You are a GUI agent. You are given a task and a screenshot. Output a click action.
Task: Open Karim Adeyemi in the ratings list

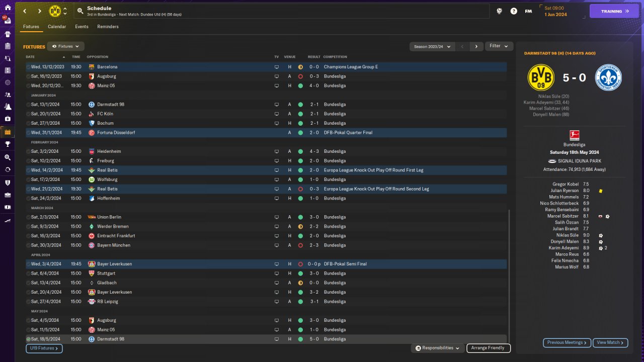coord(574,248)
